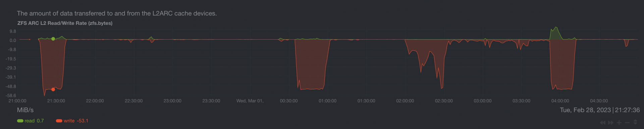Select the red write data point marker
This screenshot has height=129, width=644.
tap(53, 89)
